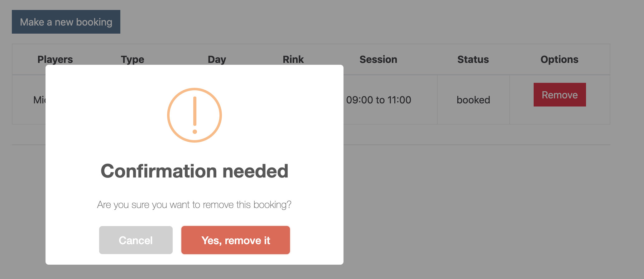Select the booked status cell
The image size is (644, 279).
pyautogui.click(x=473, y=100)
